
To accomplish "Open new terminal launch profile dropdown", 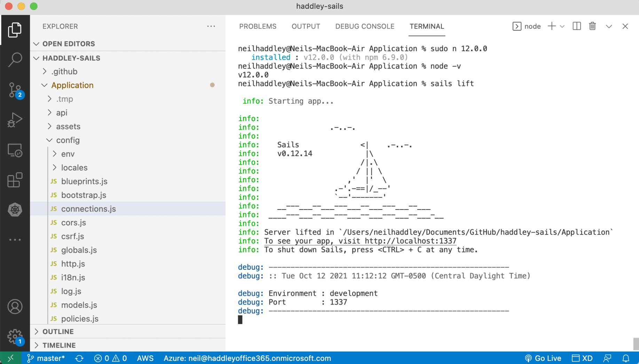I will tap(562, 26).
